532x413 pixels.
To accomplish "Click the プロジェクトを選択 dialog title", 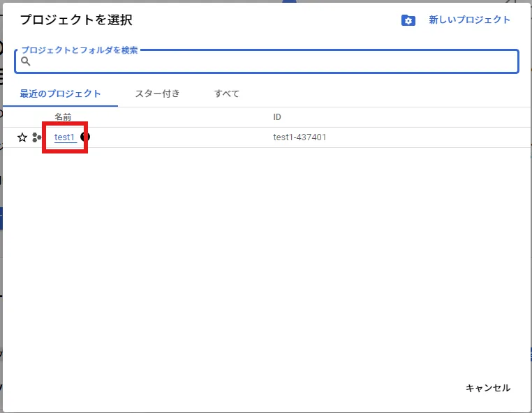I will click(x=76, y=20).
